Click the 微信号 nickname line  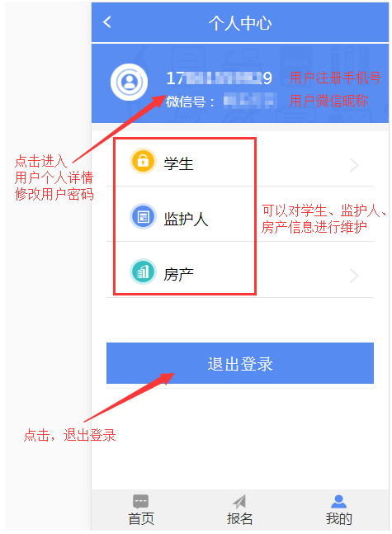221,102
